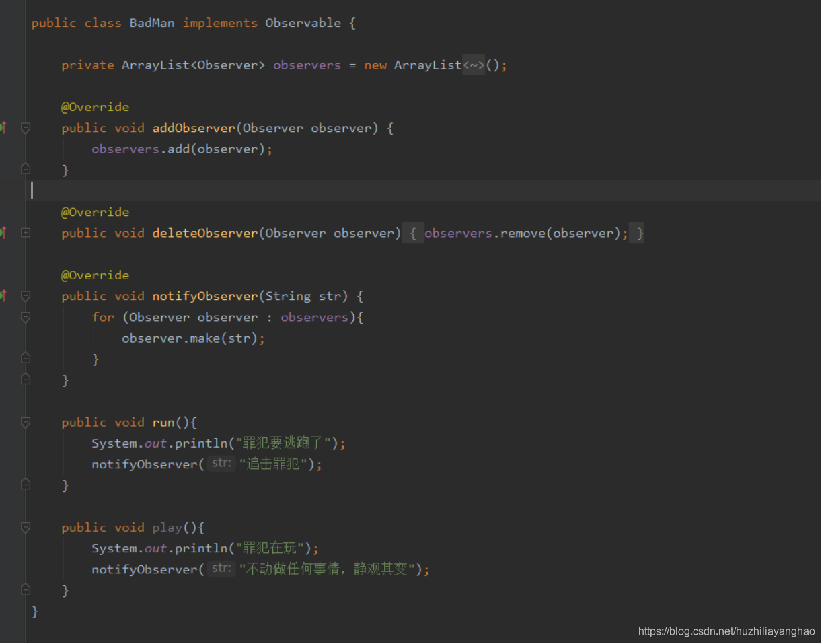This screenshot has width=822, height=644.
Task: Expand the folded diamond <~> after new ArrayList
Action: tap(474, 65)
